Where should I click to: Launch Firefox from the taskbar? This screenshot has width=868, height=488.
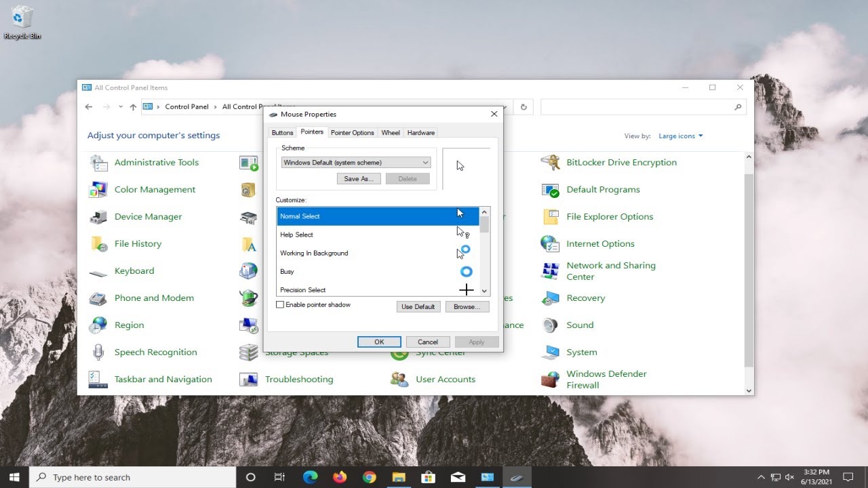[x=340, y=477]
